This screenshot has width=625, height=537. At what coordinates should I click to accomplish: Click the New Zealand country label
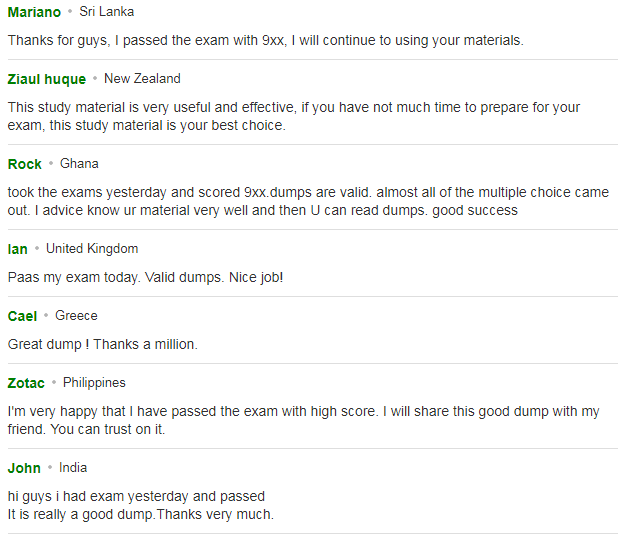(142, 79)
